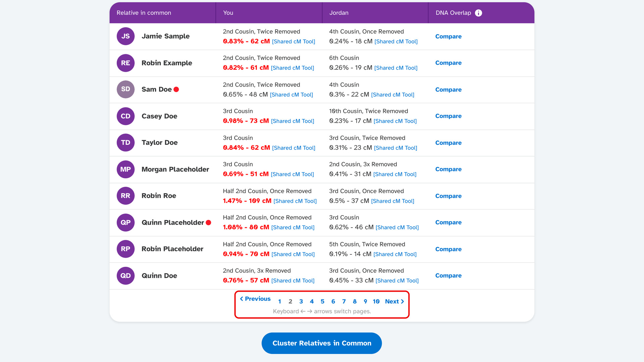The height and width of the screenshot is (362, 644).
Task: Click Quinn Doe's QD avatar
Action: pos(125,276)
